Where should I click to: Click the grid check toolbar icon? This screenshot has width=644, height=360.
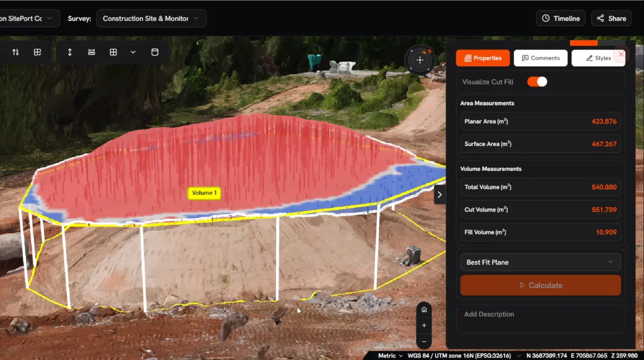37,52
